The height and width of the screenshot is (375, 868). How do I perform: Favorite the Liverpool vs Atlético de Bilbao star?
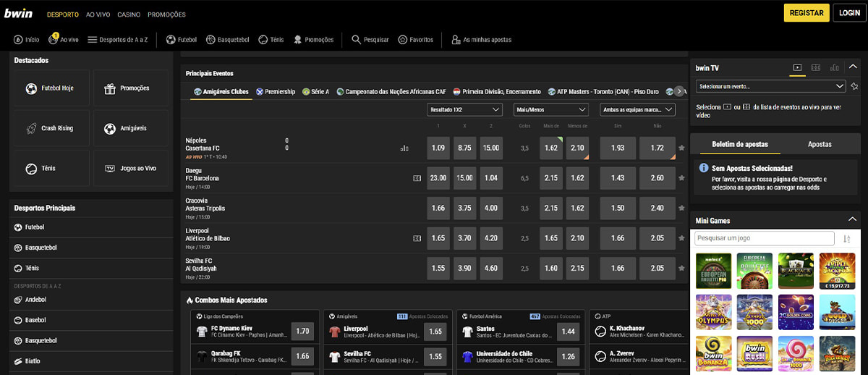[681, 238]
